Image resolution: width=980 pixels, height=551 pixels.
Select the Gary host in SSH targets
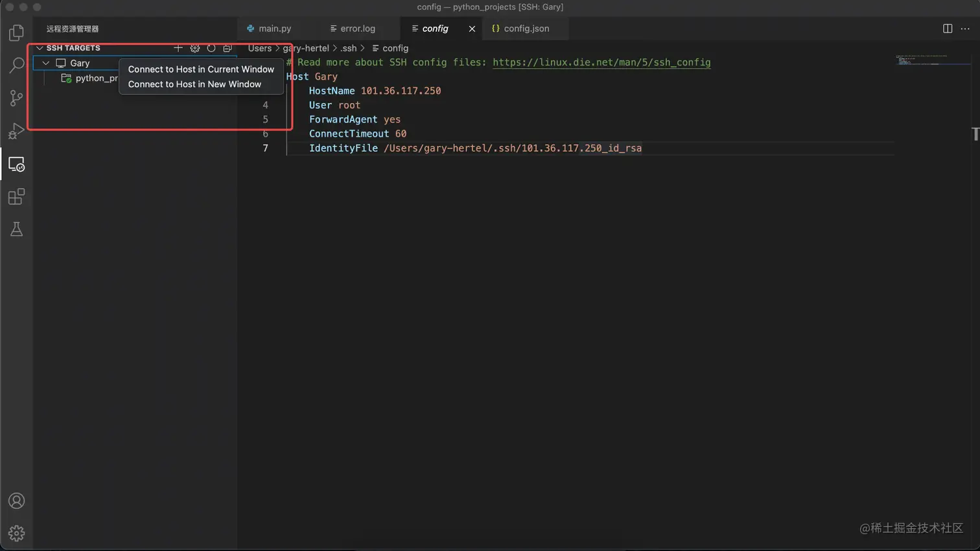[x=80, y=63]
